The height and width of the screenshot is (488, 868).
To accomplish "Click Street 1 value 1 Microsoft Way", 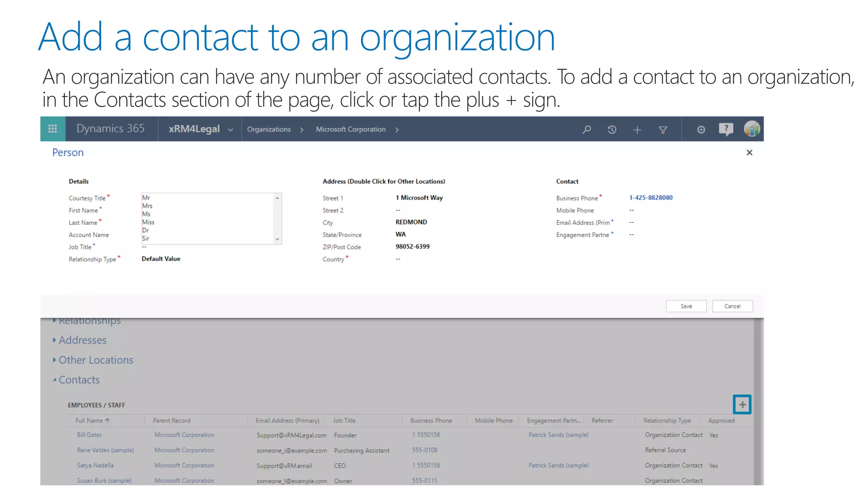I will coord(419,198).
